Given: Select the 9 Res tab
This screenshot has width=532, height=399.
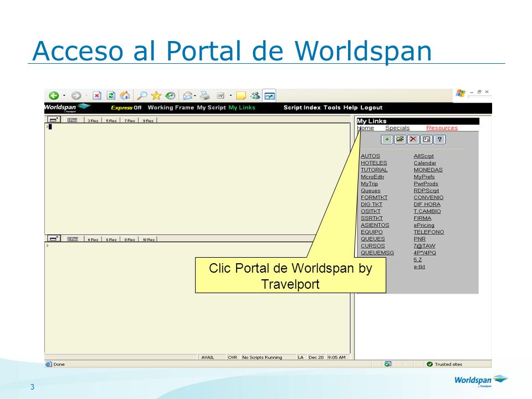Looking at the screenshot, I should coord(148,120).
